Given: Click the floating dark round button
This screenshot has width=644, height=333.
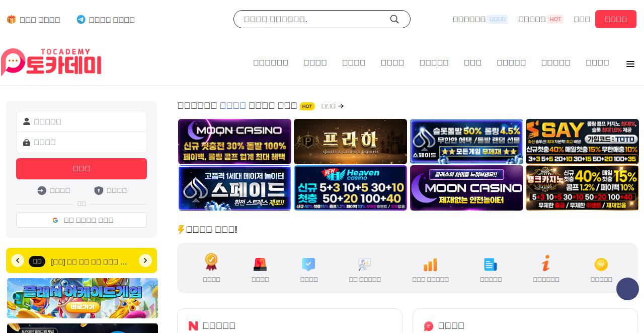Looking at the screenshot, I should click(627, 289).
